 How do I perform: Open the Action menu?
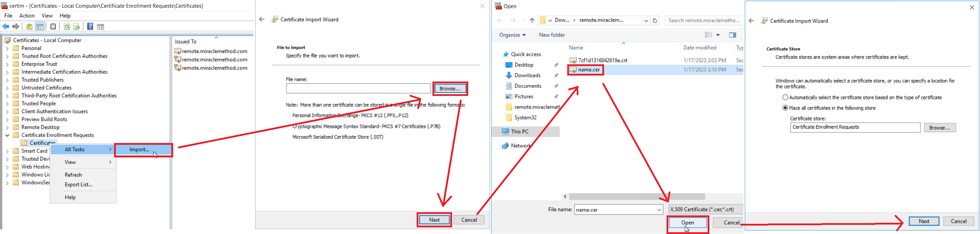point(27,15)
